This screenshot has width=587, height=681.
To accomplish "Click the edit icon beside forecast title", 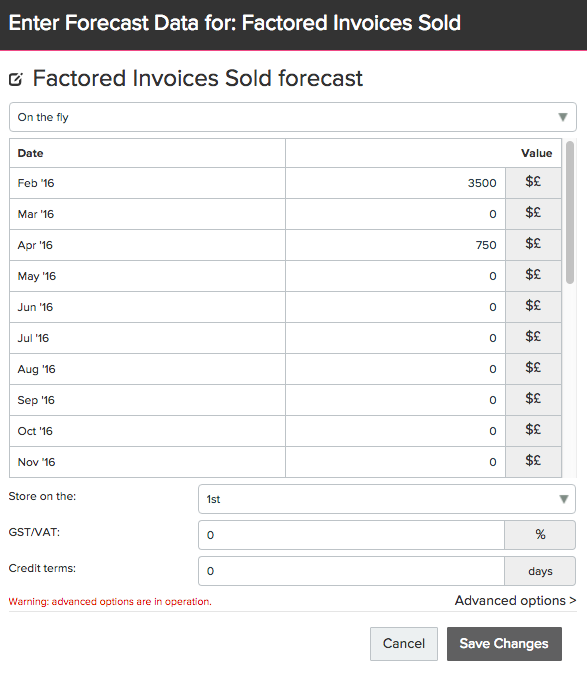I will pos(16,79).
